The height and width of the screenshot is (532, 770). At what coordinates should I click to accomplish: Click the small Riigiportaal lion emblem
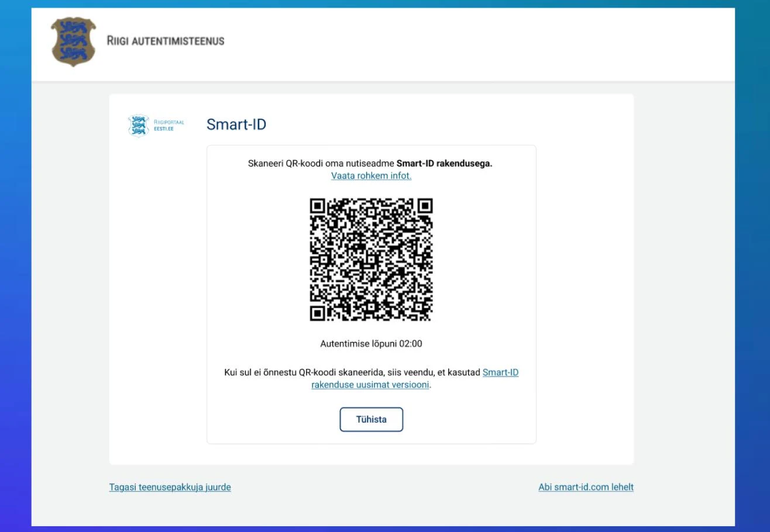[x=139, y=125]
